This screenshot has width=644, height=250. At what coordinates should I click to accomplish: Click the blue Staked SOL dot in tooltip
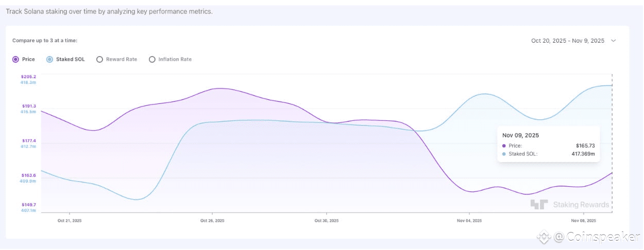[x=504, y=154]
